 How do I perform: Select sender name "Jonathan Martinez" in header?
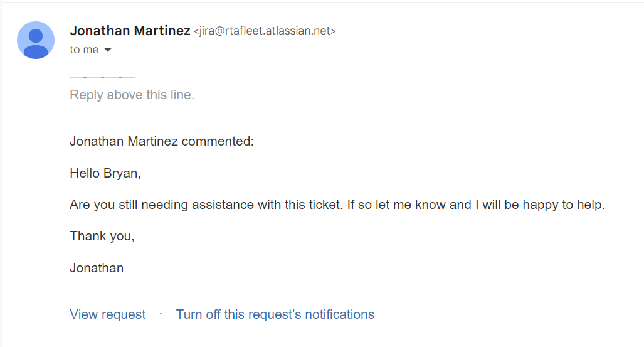[130, 31]
